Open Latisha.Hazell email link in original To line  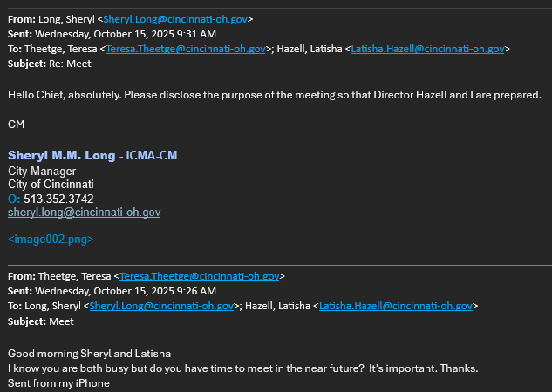396,306
